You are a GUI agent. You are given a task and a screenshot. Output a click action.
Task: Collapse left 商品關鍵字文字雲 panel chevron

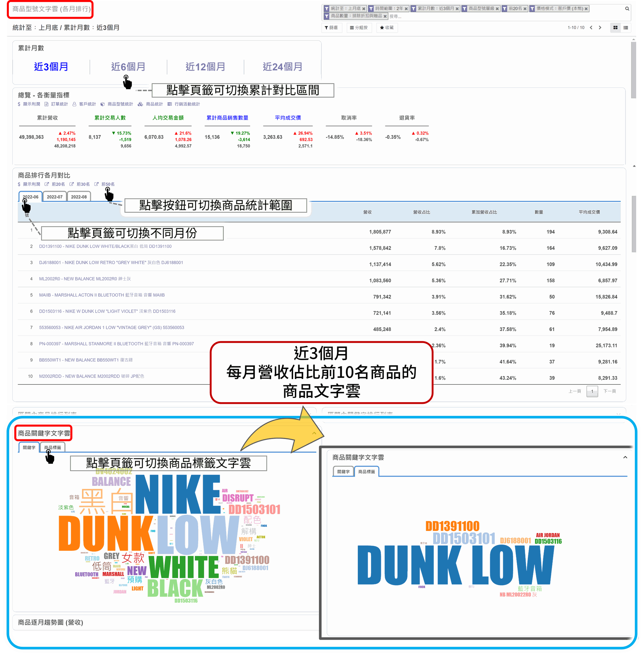(x=314, y=433)
